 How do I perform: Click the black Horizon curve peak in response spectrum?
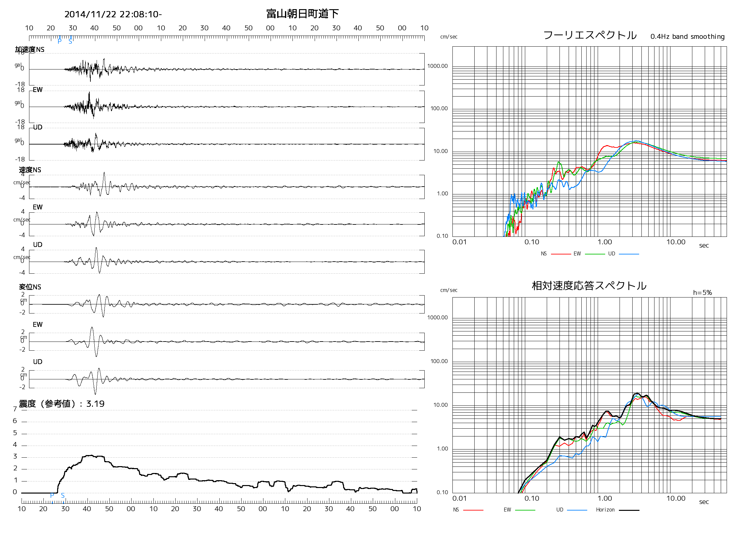pos(637,393)
